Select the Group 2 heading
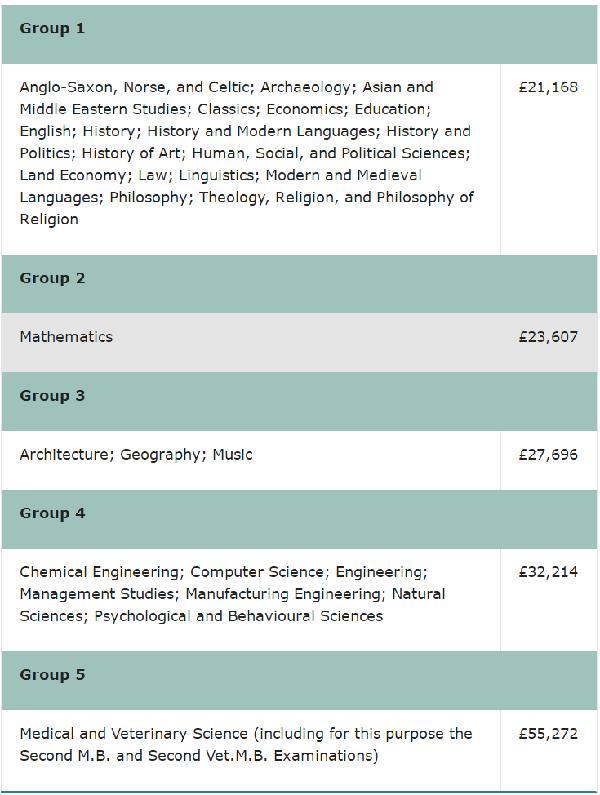600x795 pixels. point(52,278)
